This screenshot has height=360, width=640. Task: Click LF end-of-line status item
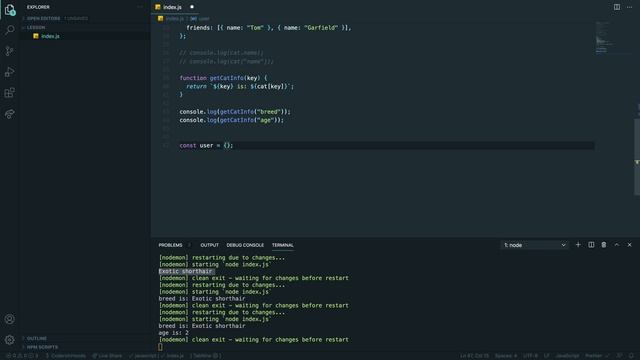[x=546, y=356]
